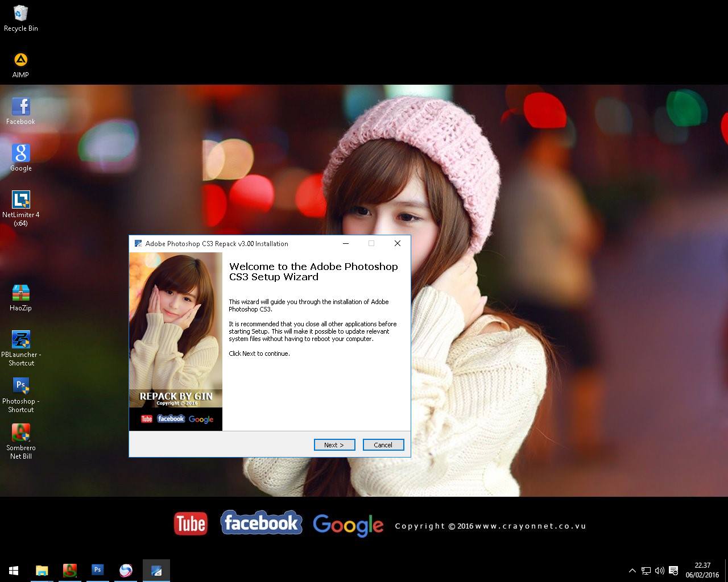Select the AIMP desktop icon

click(21, 65)
